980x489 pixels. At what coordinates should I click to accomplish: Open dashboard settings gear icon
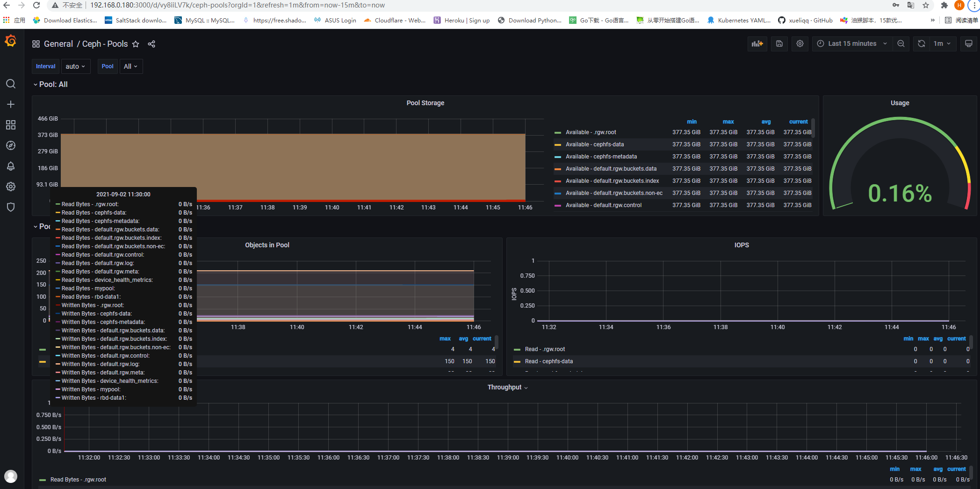pos(800,43)
